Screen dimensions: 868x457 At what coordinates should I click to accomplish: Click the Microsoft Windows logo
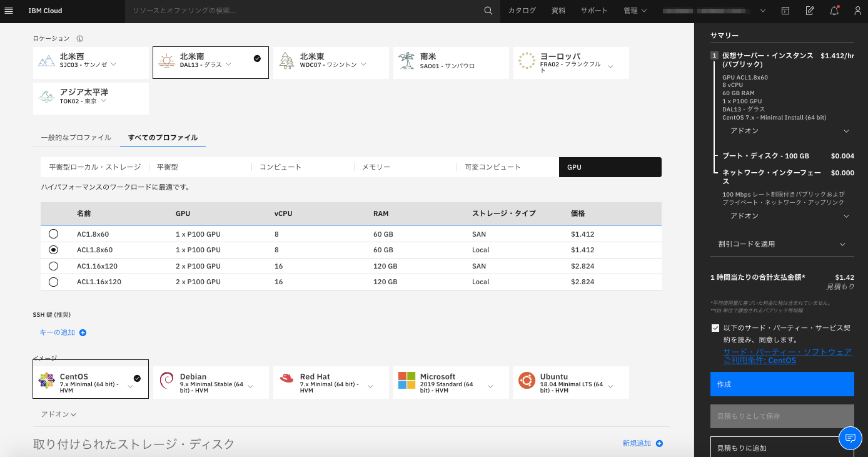pos(406,380)
